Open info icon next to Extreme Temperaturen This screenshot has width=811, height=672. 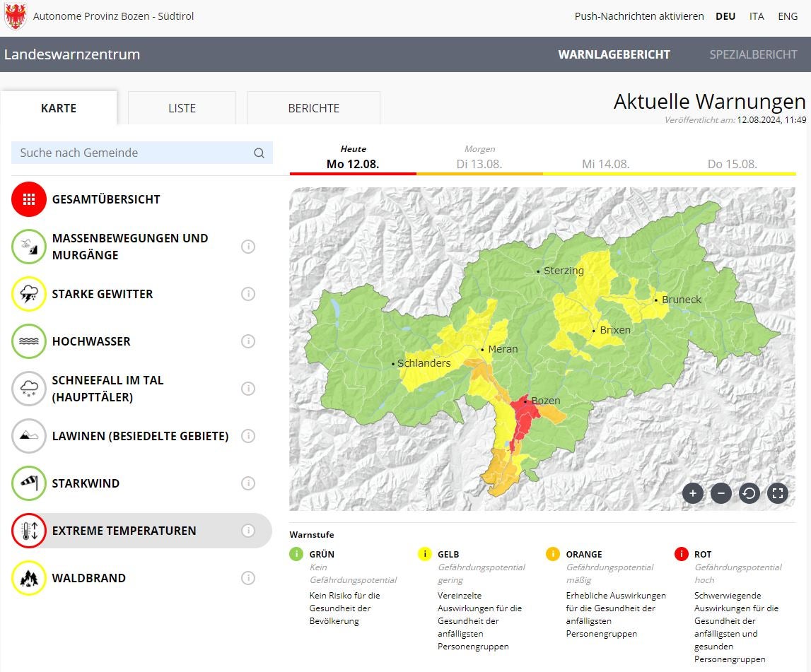click(x=248, y=531)
